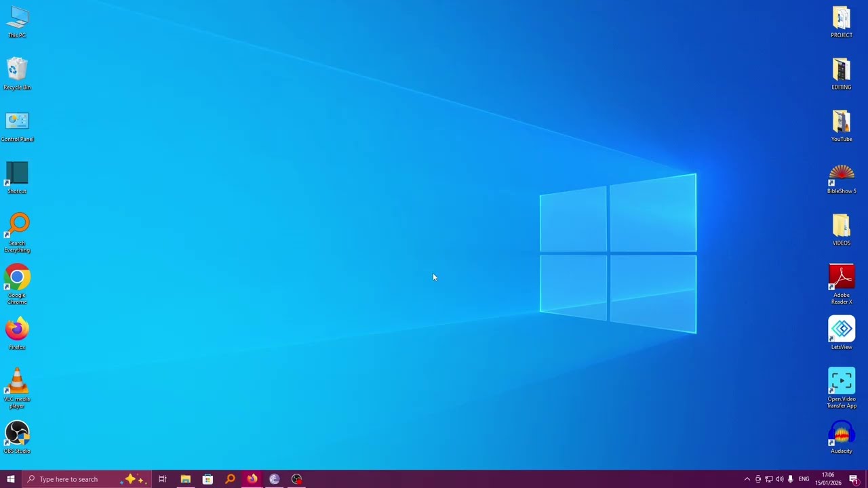This screenshot has height=488, width=868.
Task: Open Microsoft Store from the taskbar
Action: 208,479
